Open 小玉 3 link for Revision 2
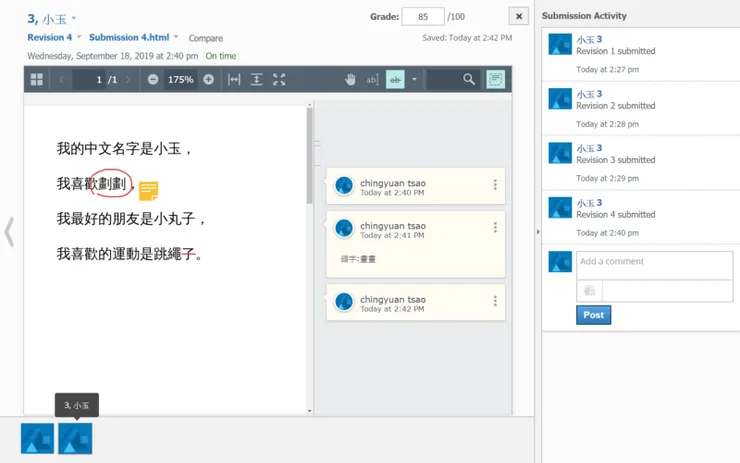 pyautogui.click(x=589, y=94)
